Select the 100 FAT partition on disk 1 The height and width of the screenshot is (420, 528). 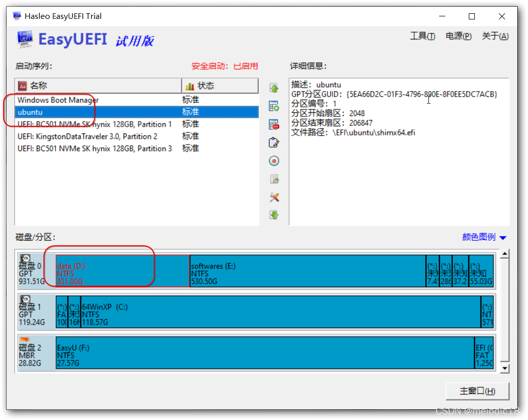pyautogui.click(x=62, y=312)
